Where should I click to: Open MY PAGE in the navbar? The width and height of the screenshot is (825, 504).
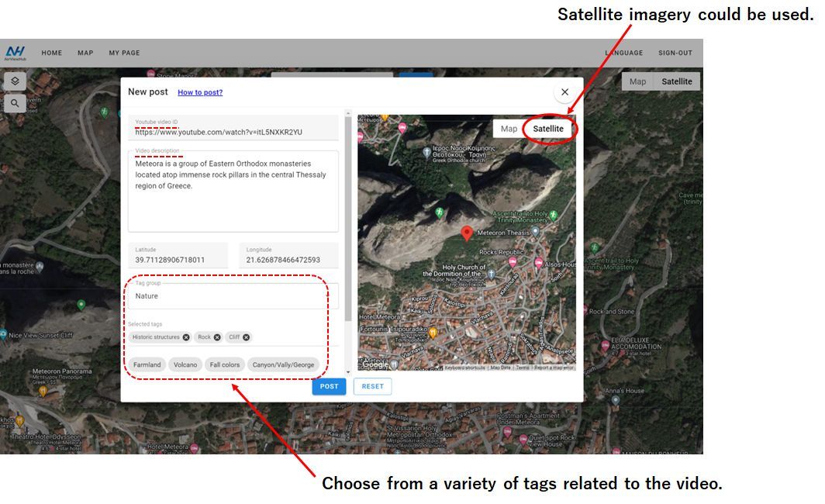124,54
